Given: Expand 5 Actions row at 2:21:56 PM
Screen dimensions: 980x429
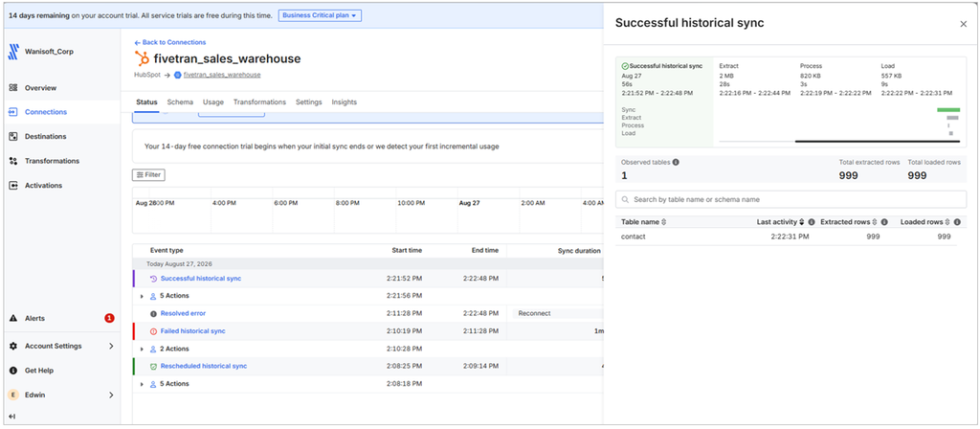Looking at the screenshot, I should pyautogui.click(x=142, y=296).
